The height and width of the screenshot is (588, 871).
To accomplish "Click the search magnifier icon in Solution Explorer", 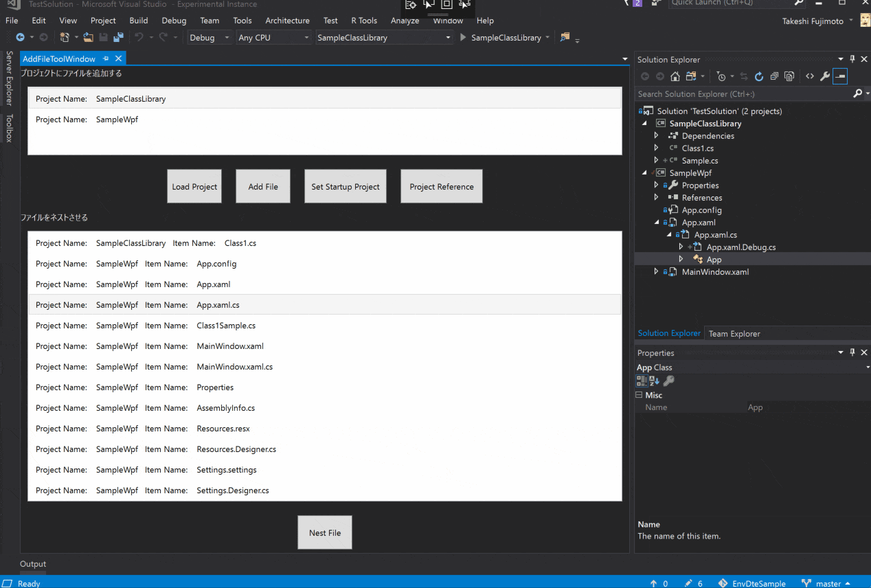I will [x=857, y=93].
